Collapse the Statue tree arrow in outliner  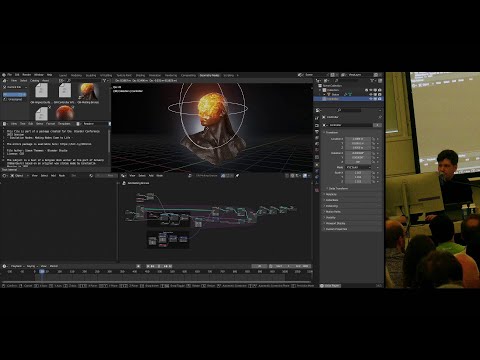[x=324, y=95]
